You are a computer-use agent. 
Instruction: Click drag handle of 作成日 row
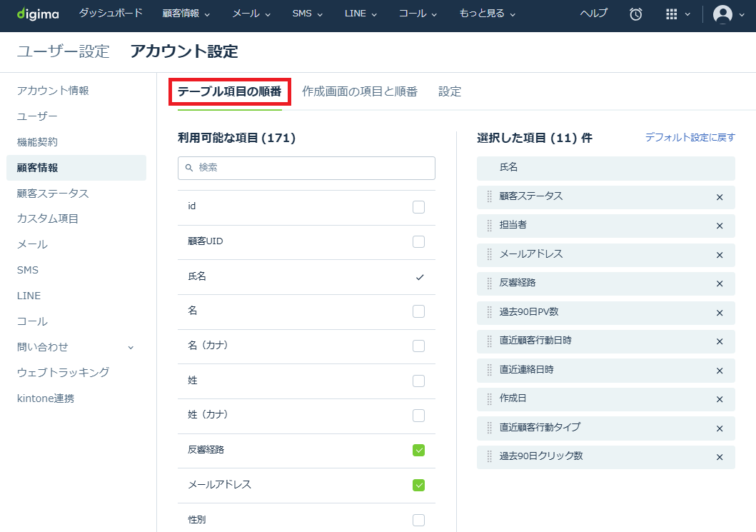pos(490,399)
